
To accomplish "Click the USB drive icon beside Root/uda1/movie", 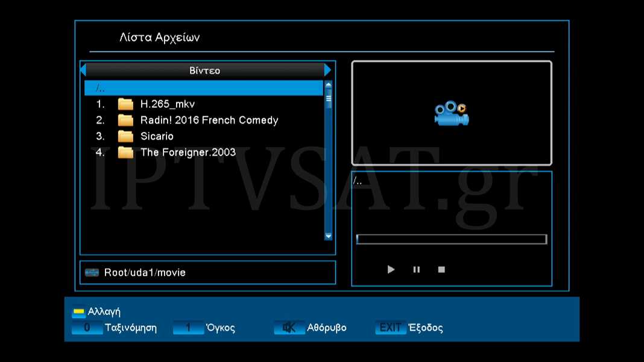I will tap(92, 273).
